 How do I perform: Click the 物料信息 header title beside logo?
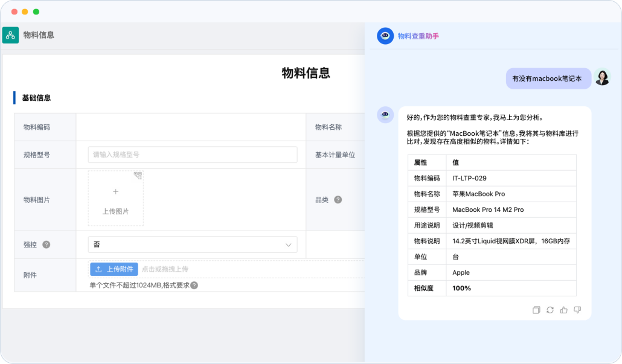[x=39, y=35]
